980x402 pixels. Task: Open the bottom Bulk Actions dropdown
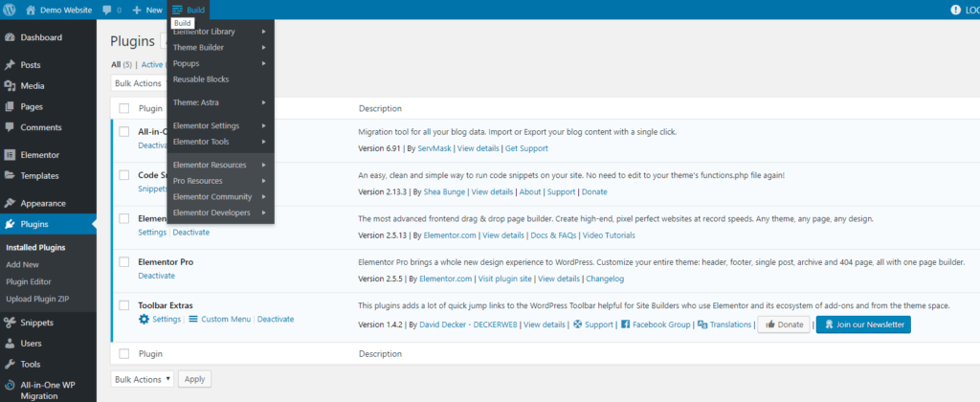143,379
